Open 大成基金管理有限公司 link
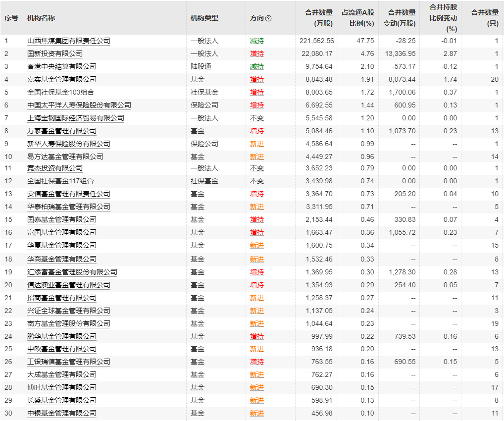This screenshot has width=504, height=421. click(62, 374)
